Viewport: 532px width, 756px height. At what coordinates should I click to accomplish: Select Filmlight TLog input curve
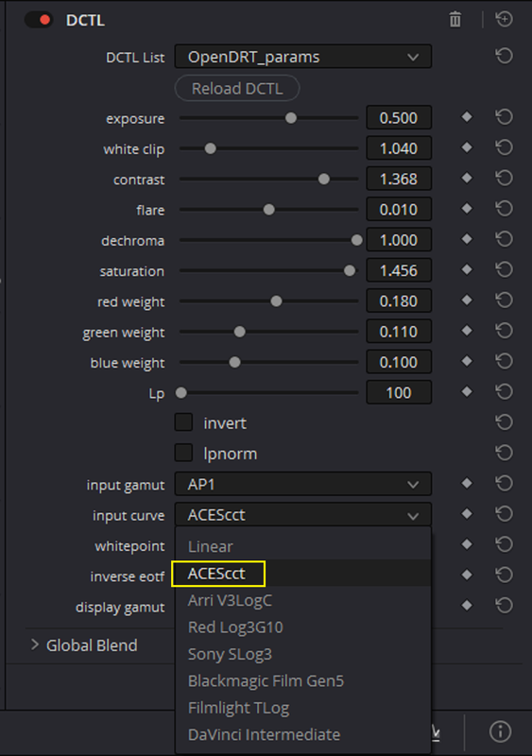303,708
